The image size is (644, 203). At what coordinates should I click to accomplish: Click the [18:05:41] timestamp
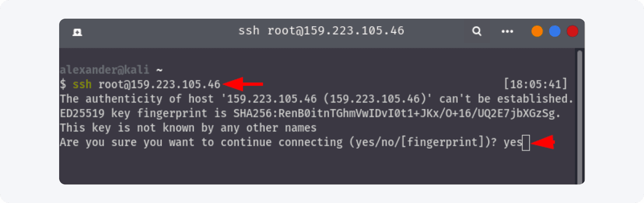click(x=535, y=84)
